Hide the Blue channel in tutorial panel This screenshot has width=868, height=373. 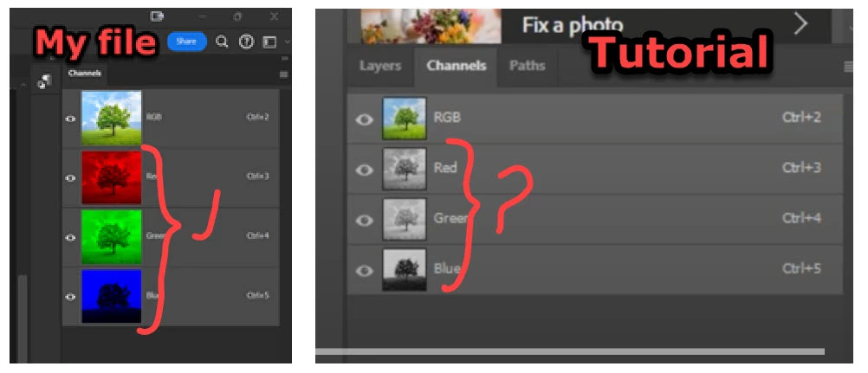coord(364,270)
